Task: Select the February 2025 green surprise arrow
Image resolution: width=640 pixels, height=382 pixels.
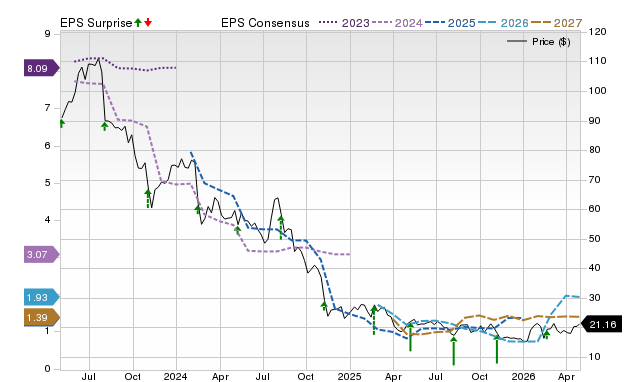Action: pyautogui.click(x=374, y=320)
